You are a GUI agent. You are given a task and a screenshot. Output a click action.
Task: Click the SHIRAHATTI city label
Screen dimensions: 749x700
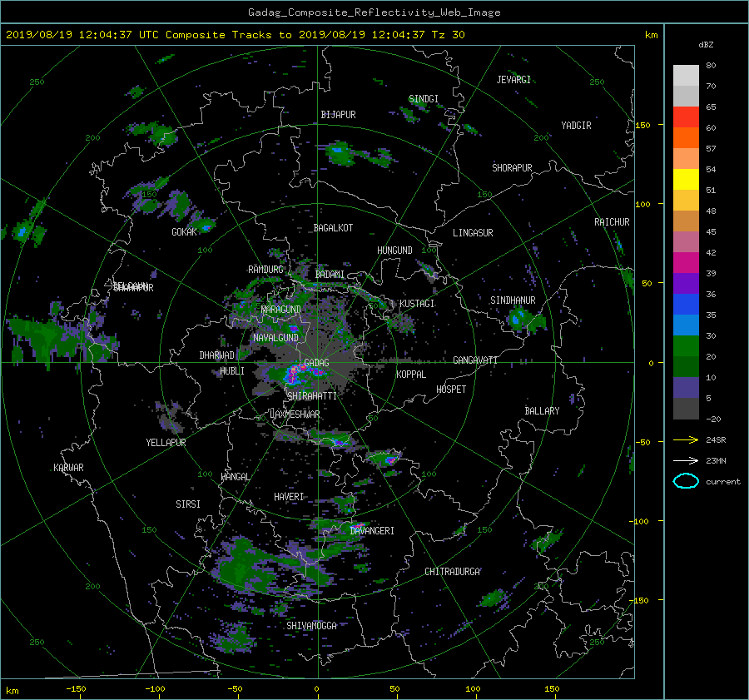coord(312,396)
